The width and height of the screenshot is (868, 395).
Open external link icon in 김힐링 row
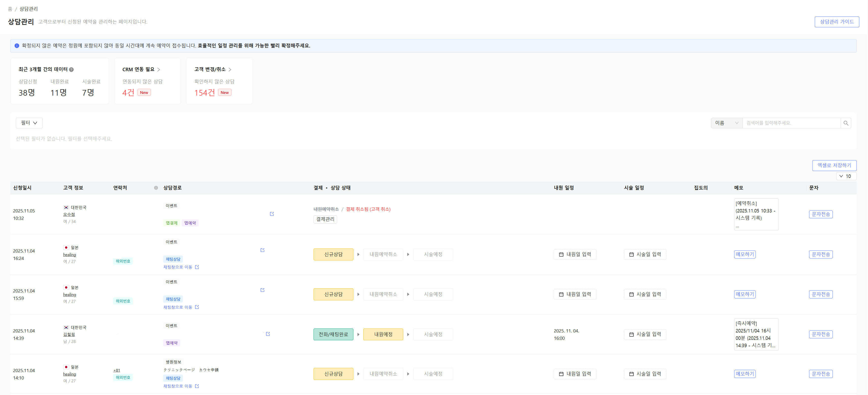point(268,334)
